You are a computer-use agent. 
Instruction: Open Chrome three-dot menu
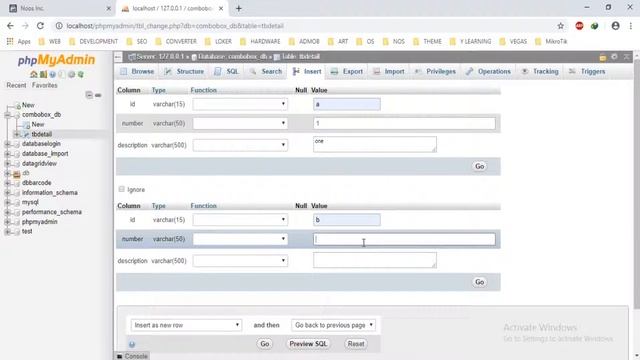631,26
